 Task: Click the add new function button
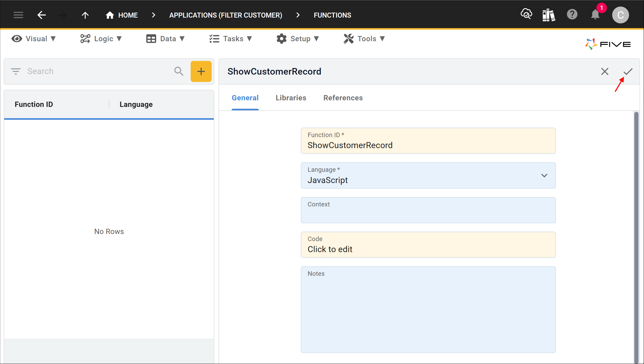tap(200, 71)
